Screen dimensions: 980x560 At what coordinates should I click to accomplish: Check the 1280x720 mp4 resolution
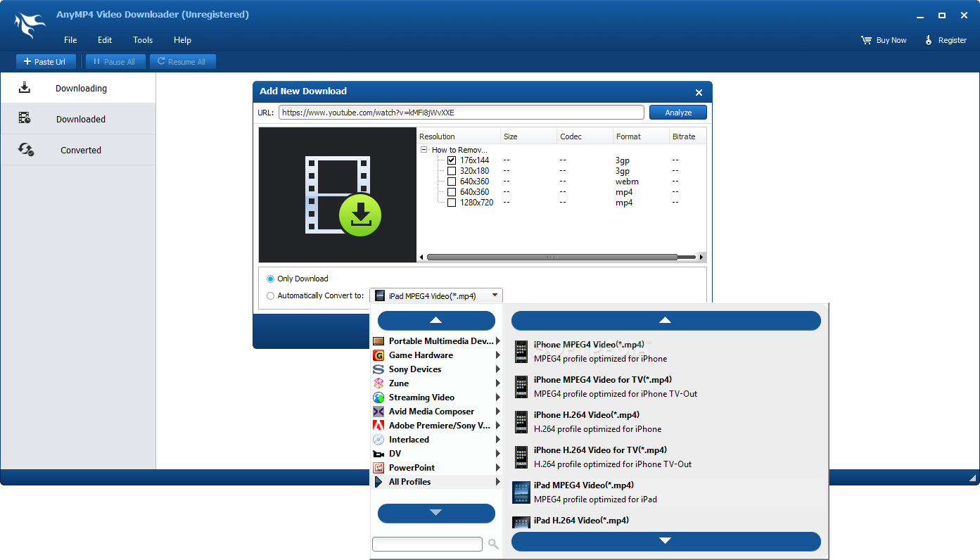452,203
